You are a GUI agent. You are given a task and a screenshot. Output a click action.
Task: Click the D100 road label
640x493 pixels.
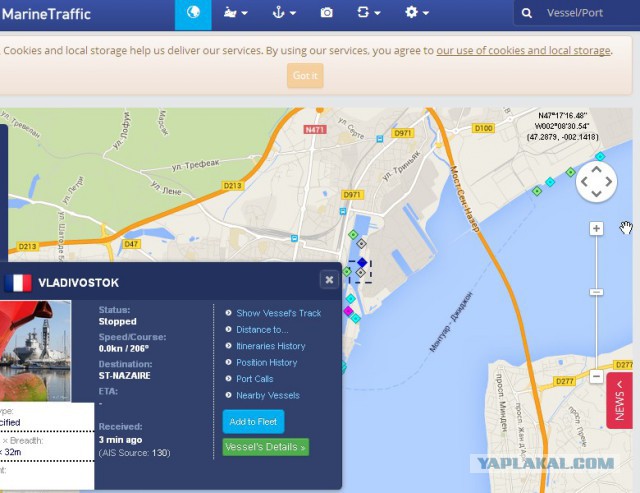(483, 128)
